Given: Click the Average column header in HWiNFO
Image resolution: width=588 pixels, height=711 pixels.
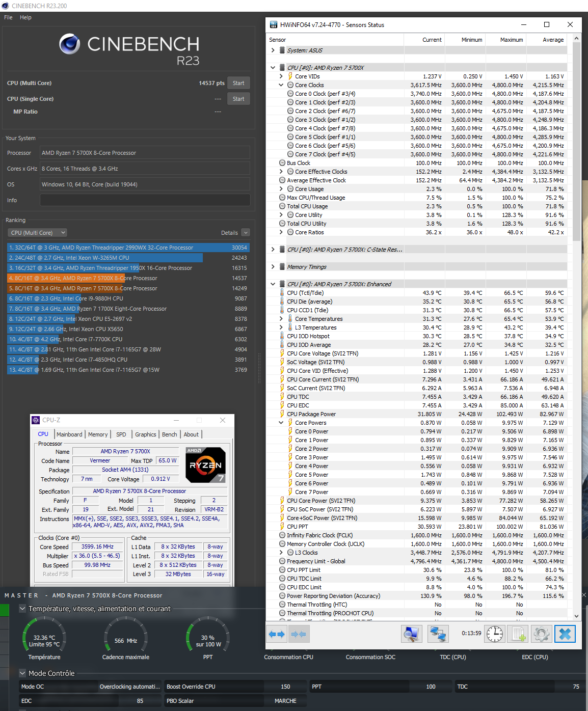Looking at the screenshot, I should tap(546, 40).
